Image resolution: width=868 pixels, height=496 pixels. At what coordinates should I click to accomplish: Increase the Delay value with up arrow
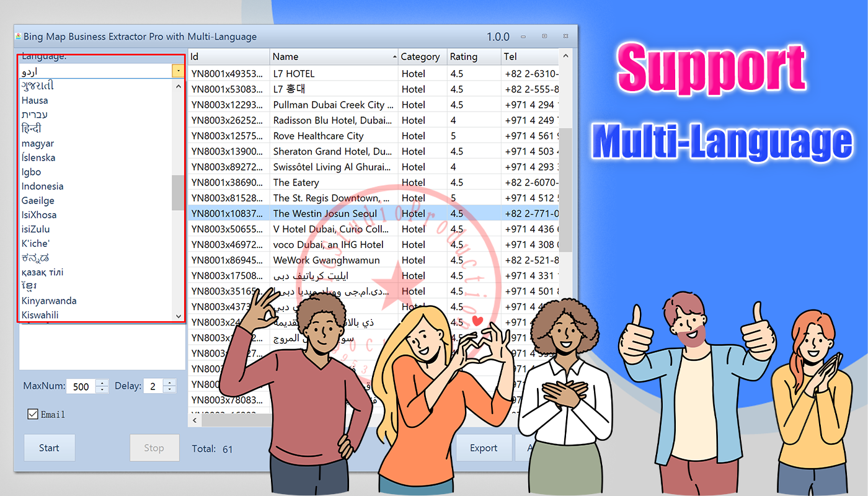[x=169, y=383]
